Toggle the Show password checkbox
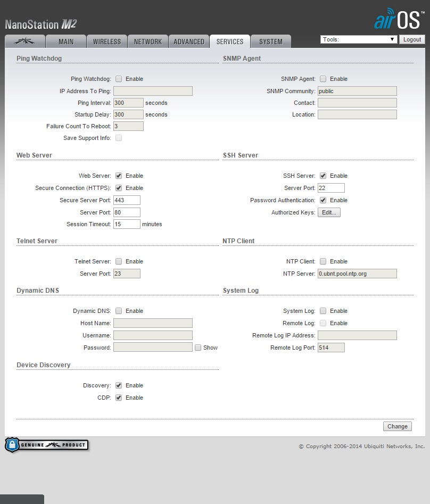 tap(198, 348)
